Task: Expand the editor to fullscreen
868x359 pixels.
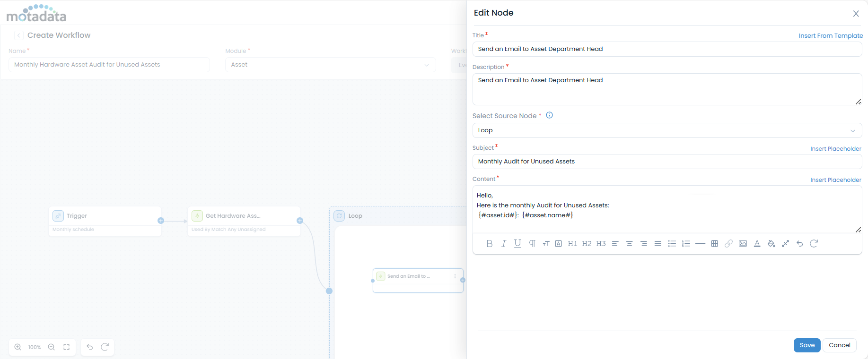Action: pyautogui.click(x=785, y=244)
